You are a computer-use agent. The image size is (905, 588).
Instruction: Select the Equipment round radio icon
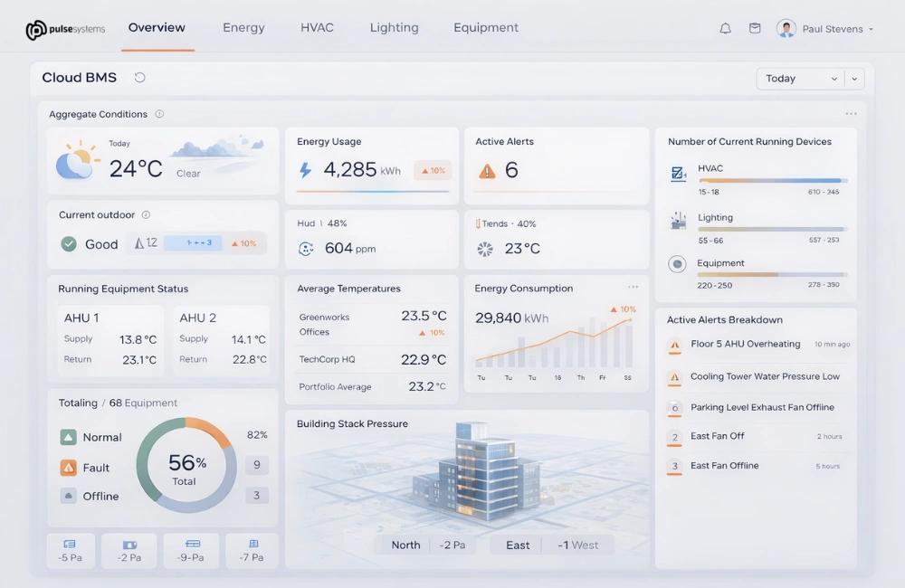(677, 264)
